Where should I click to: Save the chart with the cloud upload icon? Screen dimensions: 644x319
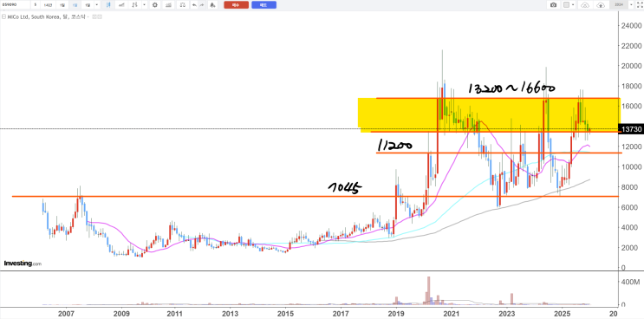click(x=601, y=5)
